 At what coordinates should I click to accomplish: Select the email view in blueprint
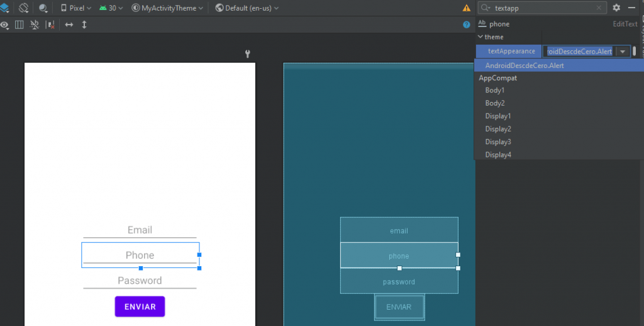coord(399,230)
